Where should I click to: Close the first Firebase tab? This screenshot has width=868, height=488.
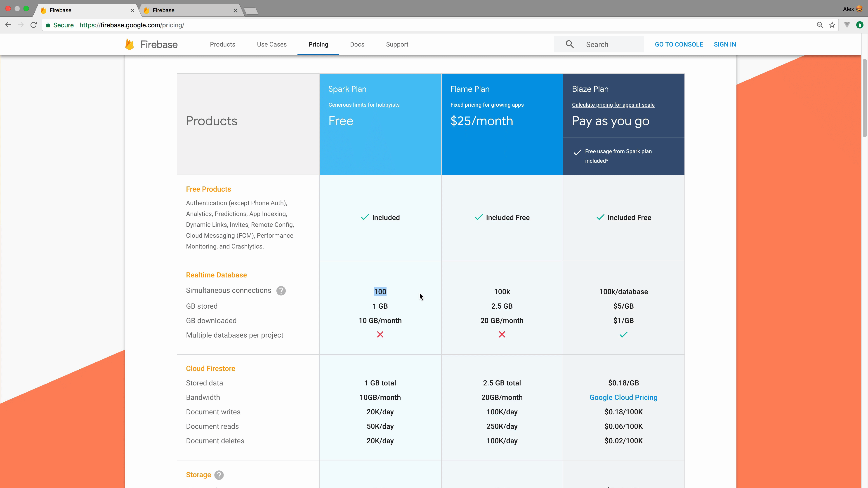pos(132,10)
